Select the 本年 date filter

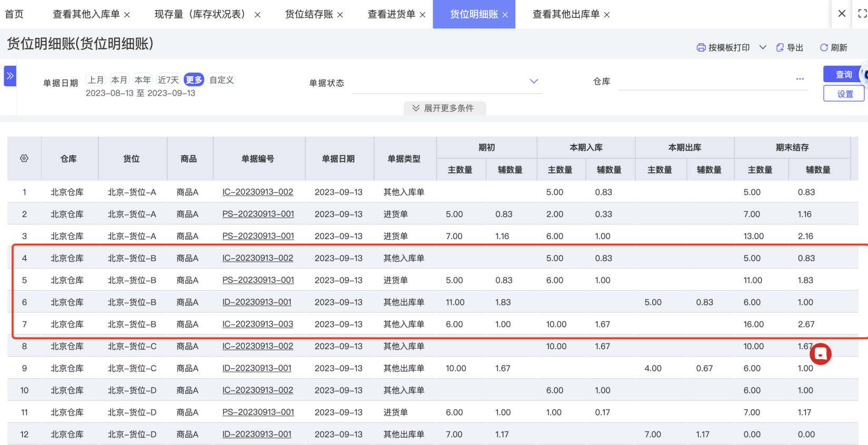[143, 80]
